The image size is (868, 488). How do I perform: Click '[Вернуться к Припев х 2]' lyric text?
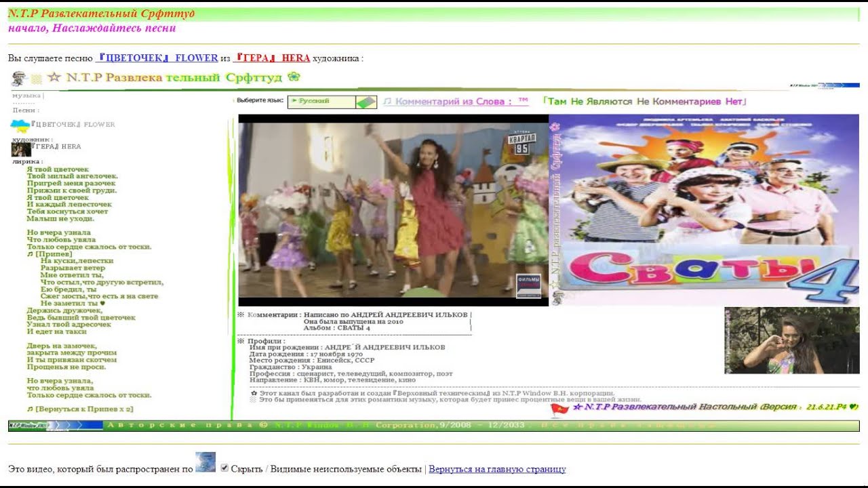(80, 409)
